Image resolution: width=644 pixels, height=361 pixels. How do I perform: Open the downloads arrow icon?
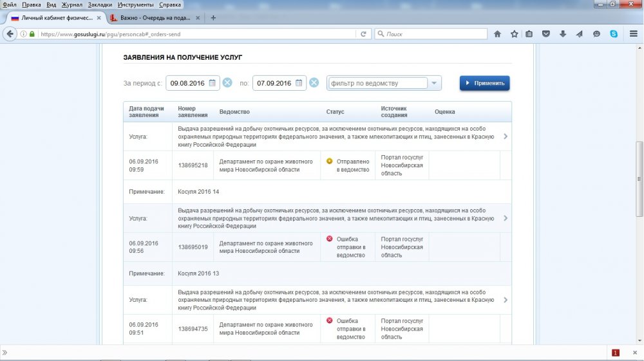tap(563, 34)
